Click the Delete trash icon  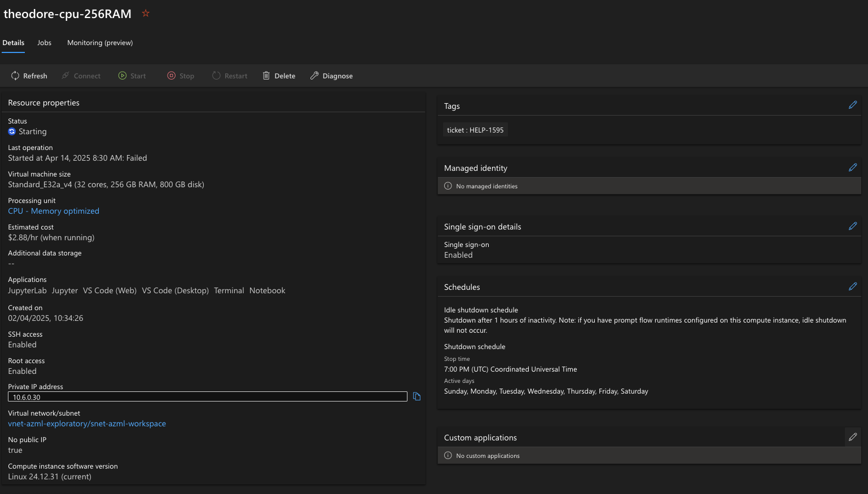(x=266, y=76)
